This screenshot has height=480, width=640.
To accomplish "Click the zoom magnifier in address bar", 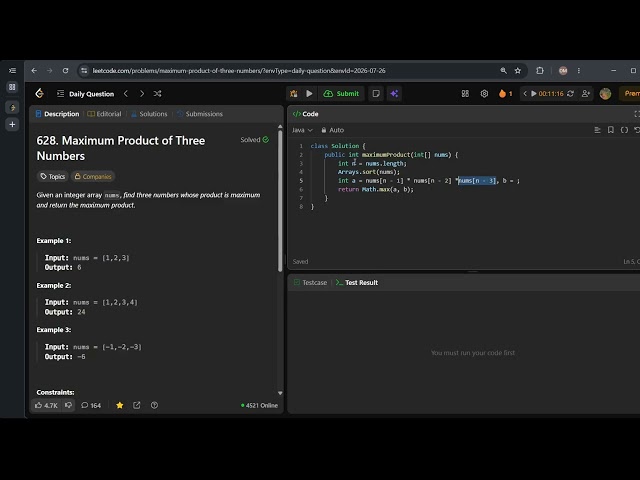I will point(504,71).
